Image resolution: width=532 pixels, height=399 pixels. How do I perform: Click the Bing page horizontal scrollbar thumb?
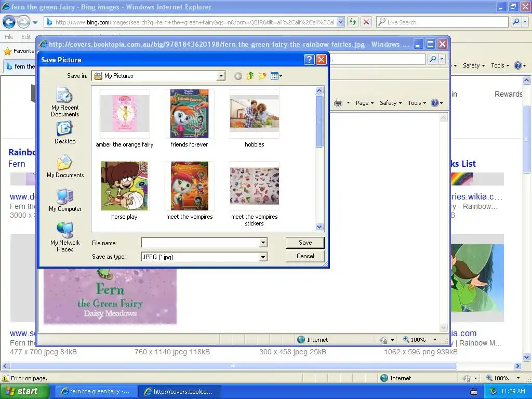pos(233,366)
